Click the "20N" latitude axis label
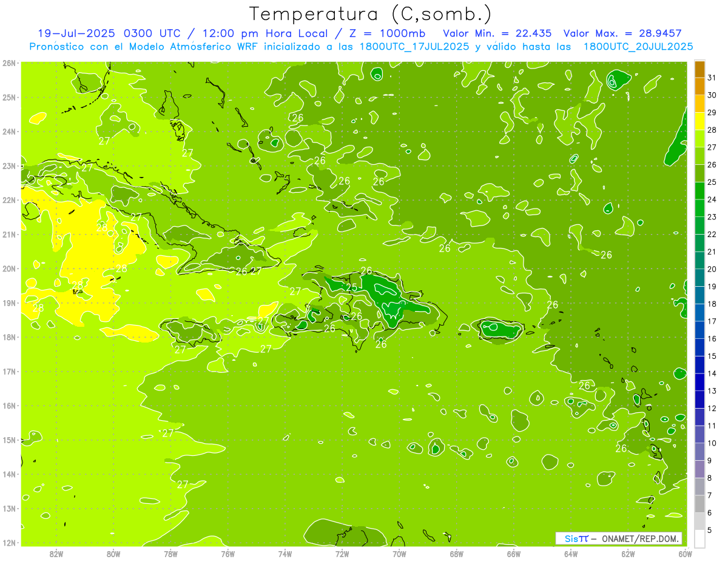The width and height of the screenshot is (728, 562). point(8,269)
